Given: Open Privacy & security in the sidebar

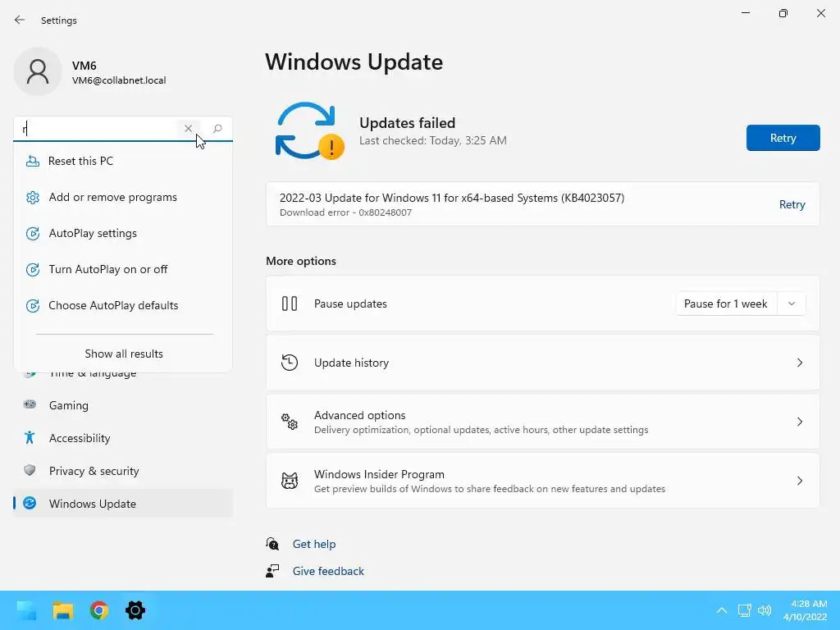Looking at the screenshot, I should [123, 471].
